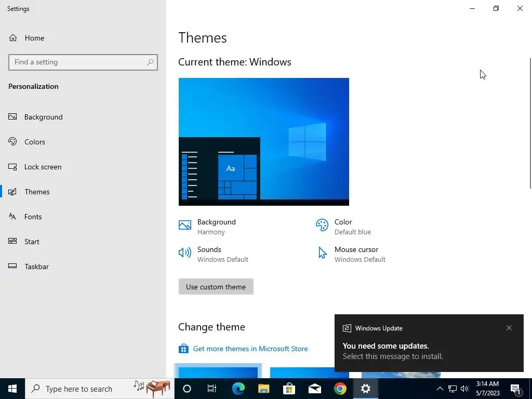Click the taskbar Type here to search box
The image size is (532, 399).
(100, 389)
